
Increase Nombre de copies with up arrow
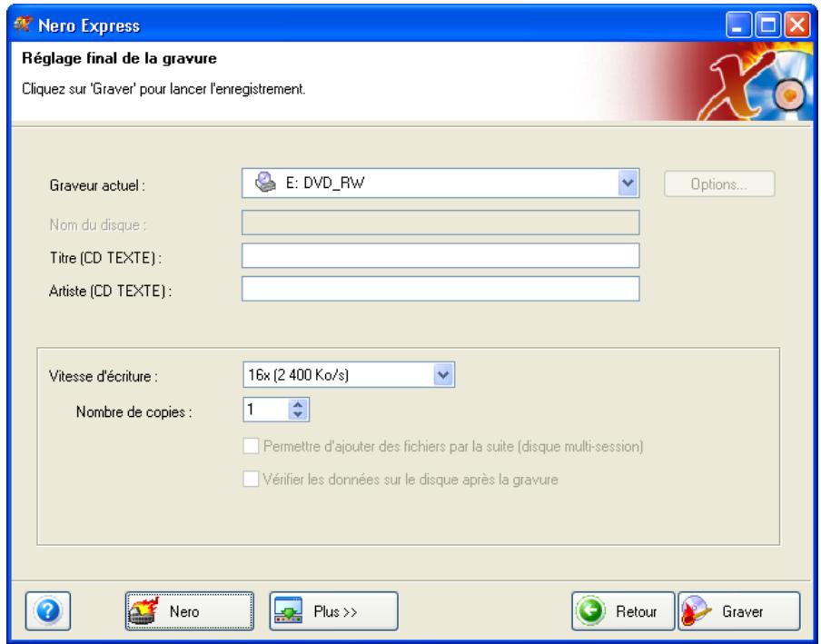point(298,404)
